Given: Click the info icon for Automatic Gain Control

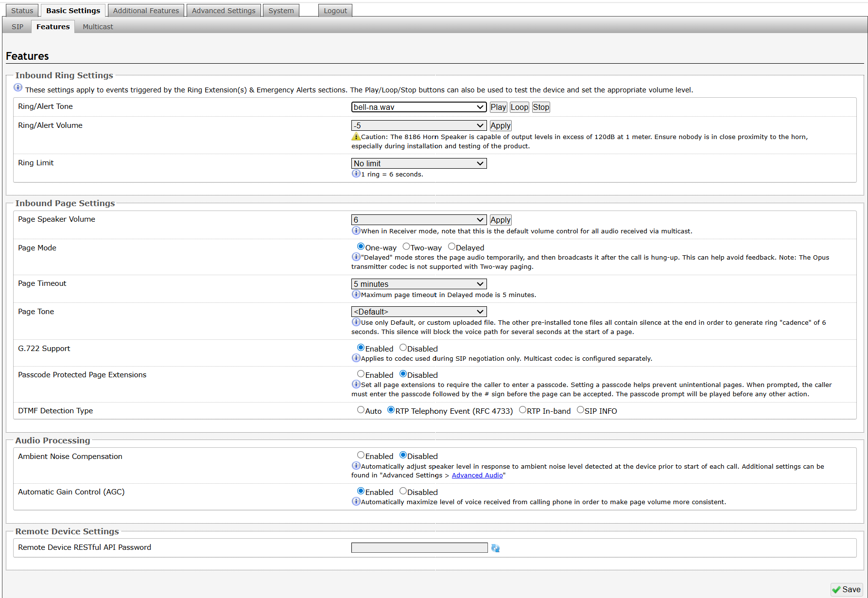Looking at the screenshot, I should [x=356, y=501].
